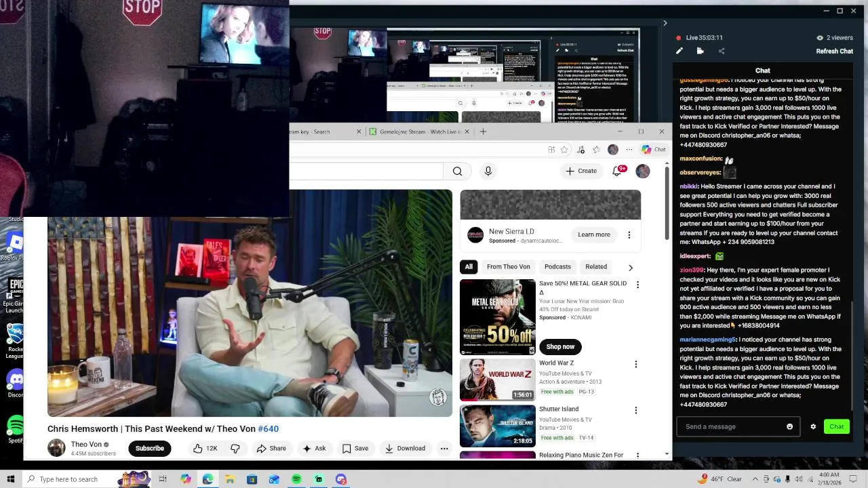This screenshot has height=488, width=868.
Task: Open YouTube account avatar menu
Action: [643, 171]
